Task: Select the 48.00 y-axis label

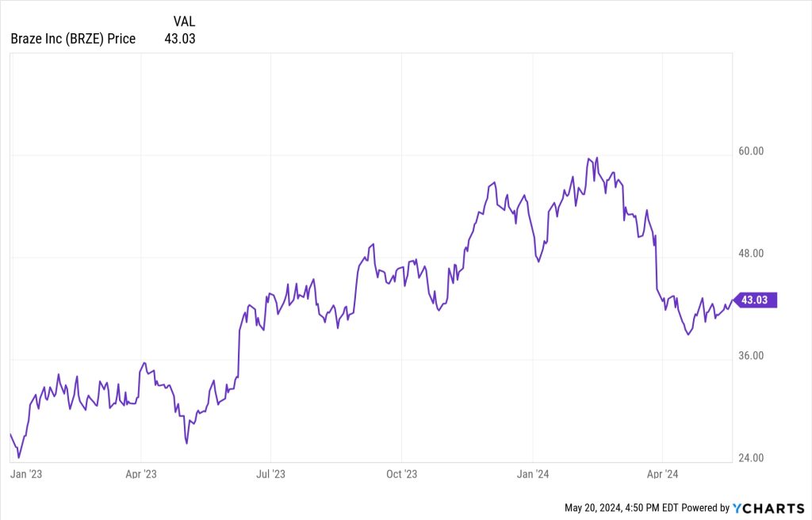Action: pos(750,254)
